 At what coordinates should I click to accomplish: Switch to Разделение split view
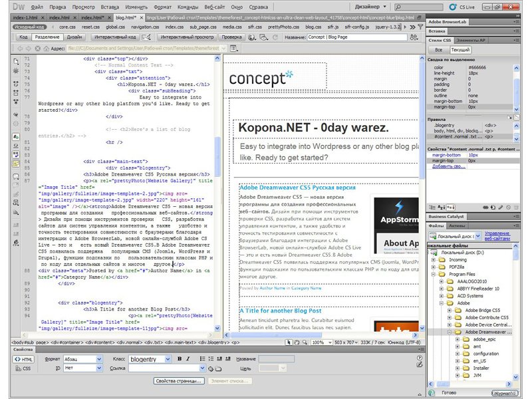click(49, 38)
